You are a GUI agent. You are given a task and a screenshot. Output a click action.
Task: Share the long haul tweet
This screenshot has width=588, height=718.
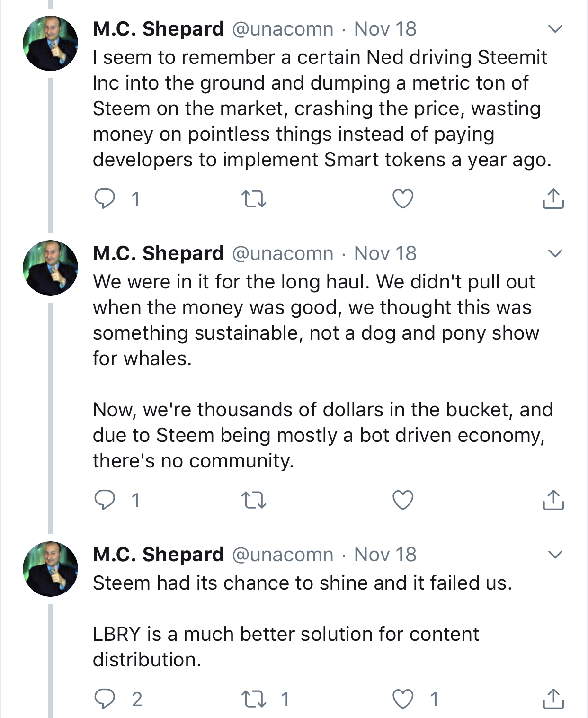point(553,500)
